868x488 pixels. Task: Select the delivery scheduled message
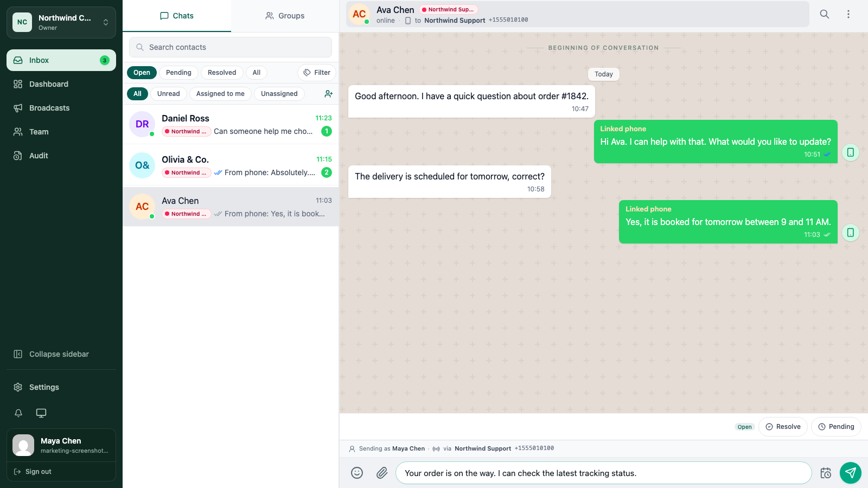click(x=450, y=182)
